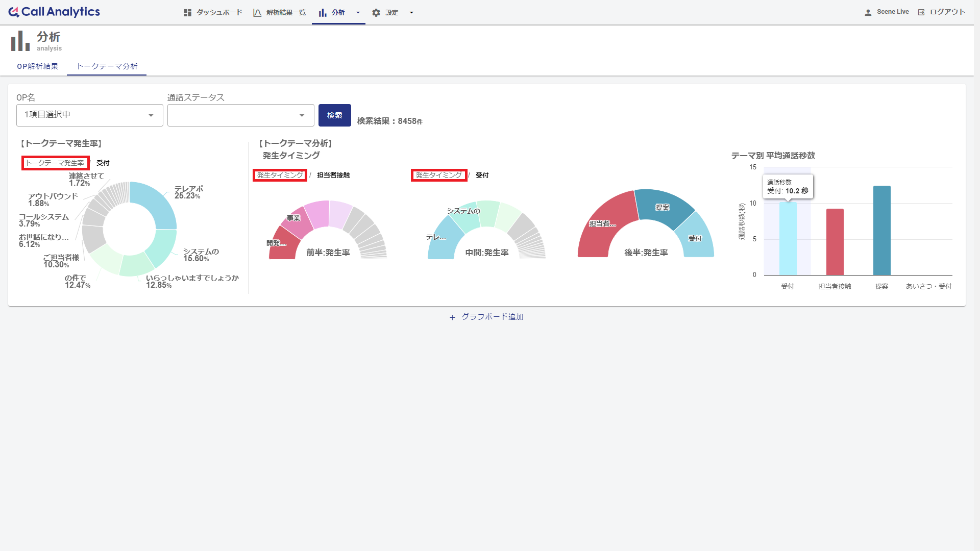Expand the 分析 menu dropdown arrow
980x551 pixels.
tap(358, 13)
